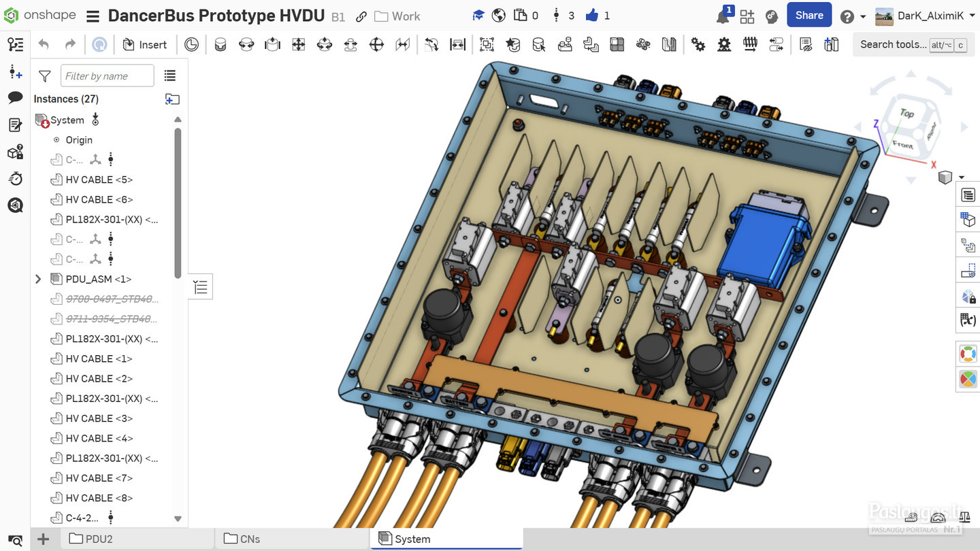Open the Work folder link
The height and width of the screenshot is (551, 980).
point(397,16)
